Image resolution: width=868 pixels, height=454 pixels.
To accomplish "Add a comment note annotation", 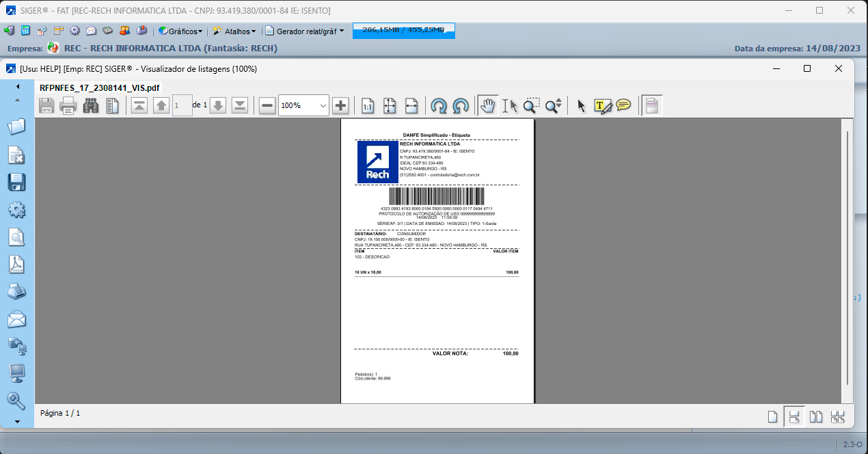I will point(623,105).
